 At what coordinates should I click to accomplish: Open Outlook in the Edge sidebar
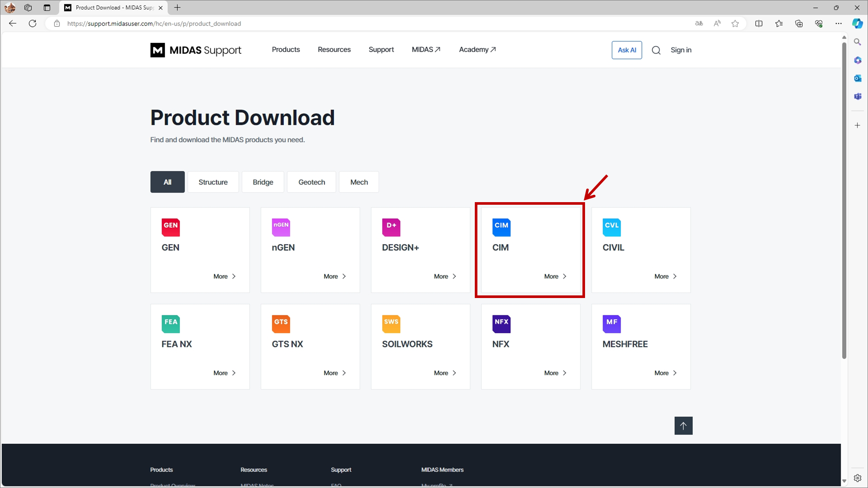point(858,78)
